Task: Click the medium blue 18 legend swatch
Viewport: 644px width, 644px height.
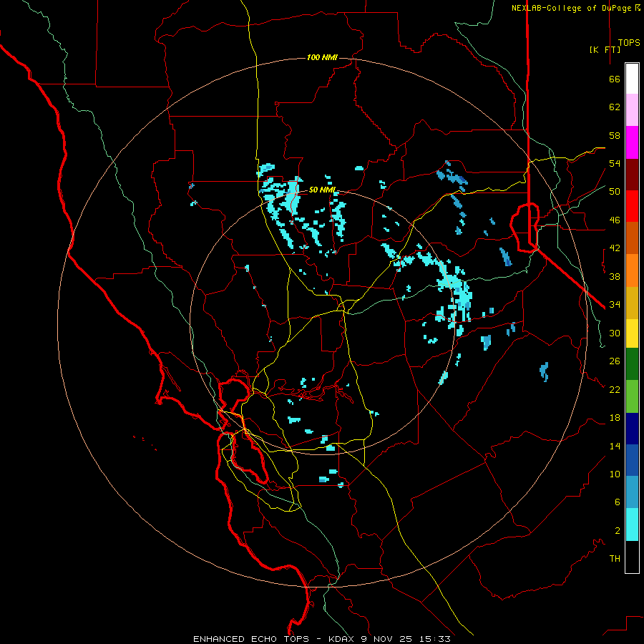Action: 632,460
